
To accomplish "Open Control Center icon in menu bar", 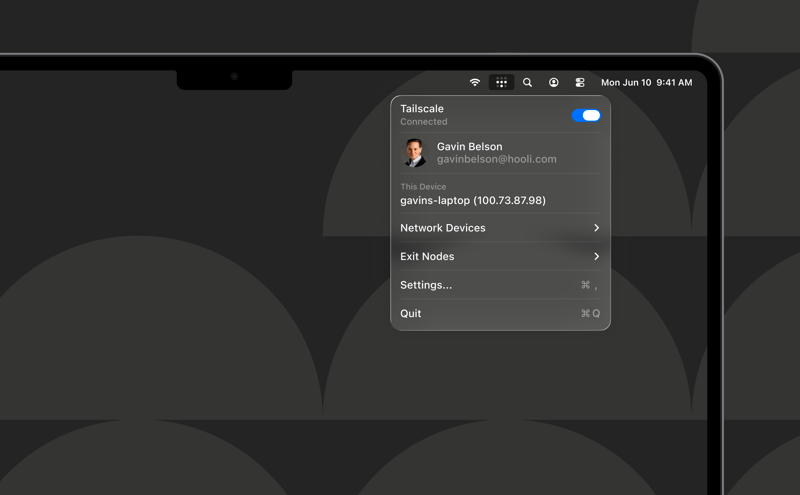I will pos(580,82).
